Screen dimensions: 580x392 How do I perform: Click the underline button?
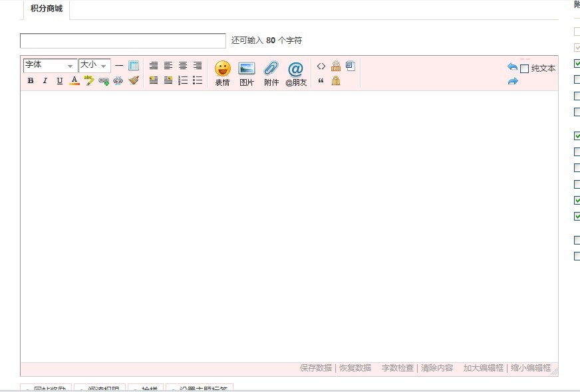[x=60, y=80]
